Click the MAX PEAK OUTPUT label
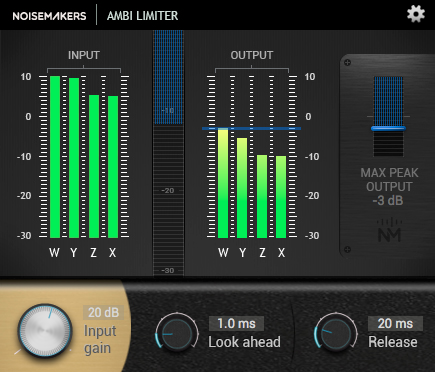 tap(389, 180)
